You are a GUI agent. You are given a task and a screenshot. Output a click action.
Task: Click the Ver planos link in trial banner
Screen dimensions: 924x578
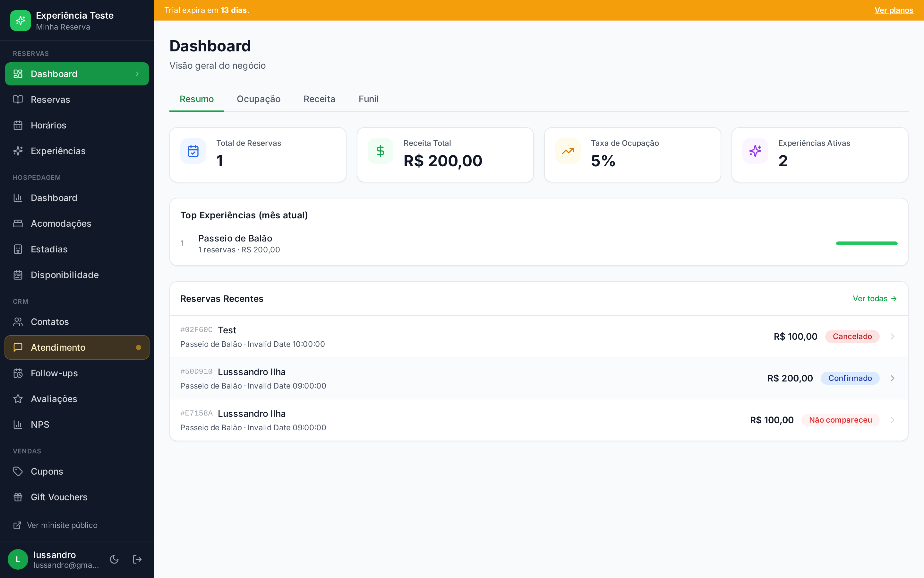(894, 10)
